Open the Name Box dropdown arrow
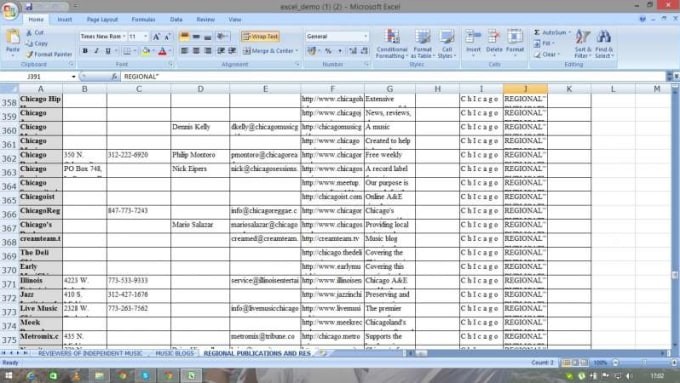The image size is (680, 383). [x=73, y=77]
